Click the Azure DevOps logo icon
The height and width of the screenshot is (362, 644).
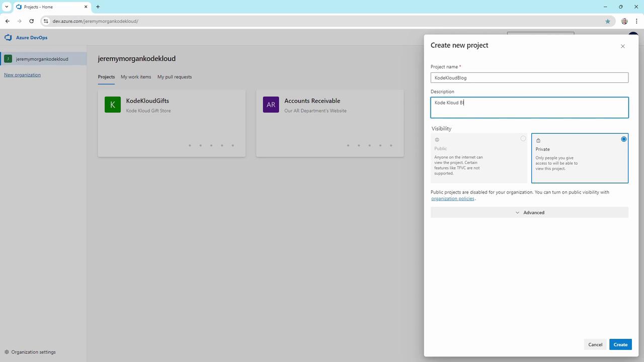click(8, 38)
